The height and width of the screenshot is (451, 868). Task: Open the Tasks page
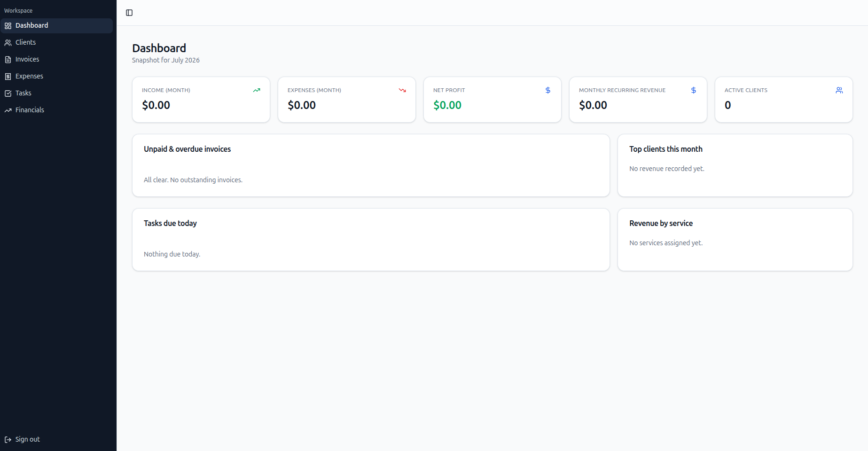56,93
